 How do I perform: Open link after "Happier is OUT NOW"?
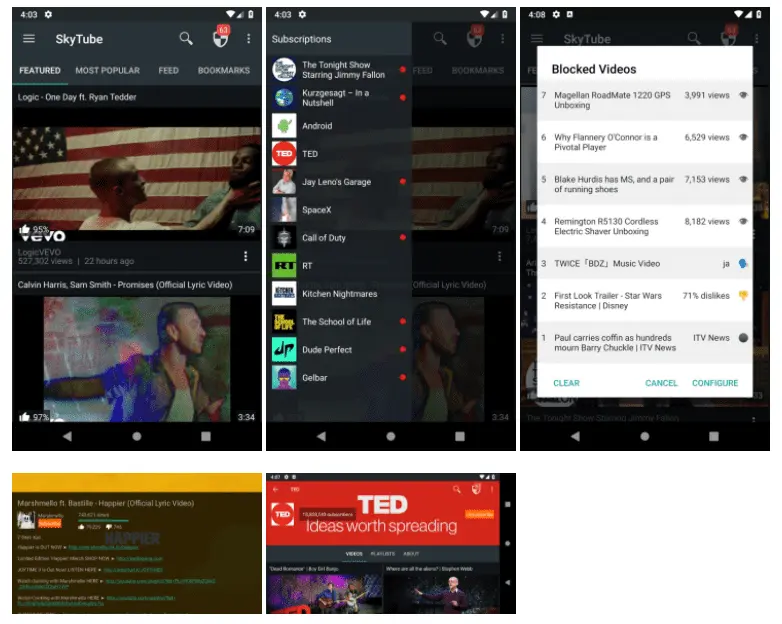(103, 547)
